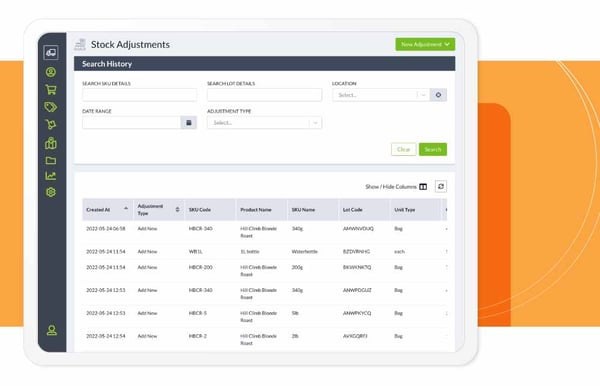The width and height of the screenshot is (600, 386).
Task: Click the Stock Adjustments page header icon
Action: [80, 44]
